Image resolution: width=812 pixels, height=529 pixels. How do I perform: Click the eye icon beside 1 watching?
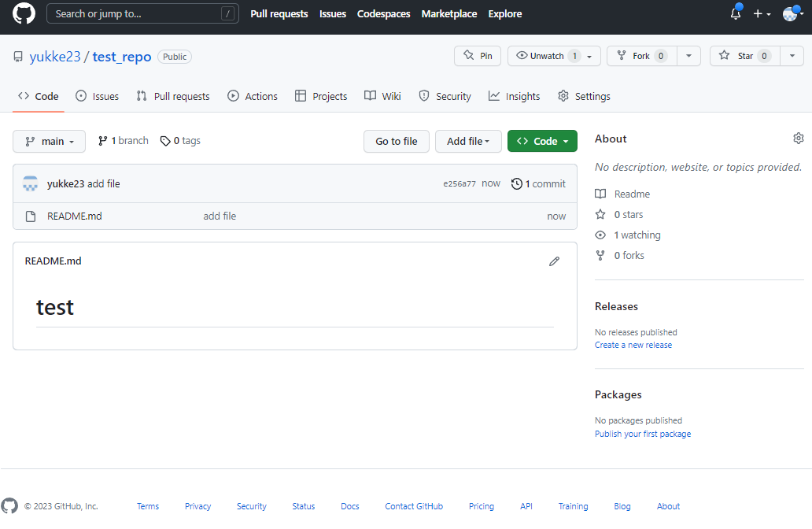pyautogui.click(x=600, y=235)
